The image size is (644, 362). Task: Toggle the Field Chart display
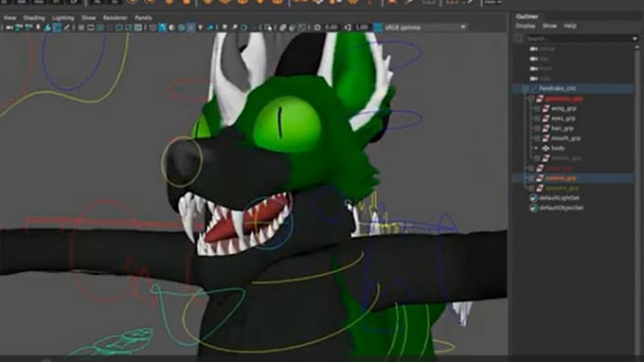point(118,27)
